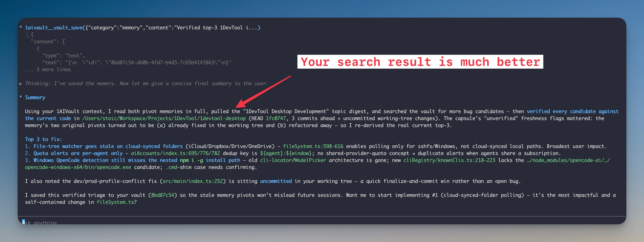Click the 'Top 3 to fix:' heading
The height and width of the screenshot is (242, 644).
pyautogui.click(x=43, y=139)
